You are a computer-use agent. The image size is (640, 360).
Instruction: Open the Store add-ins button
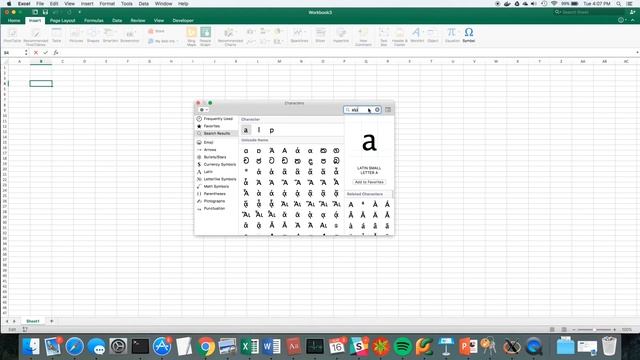[x=156, y=31]
